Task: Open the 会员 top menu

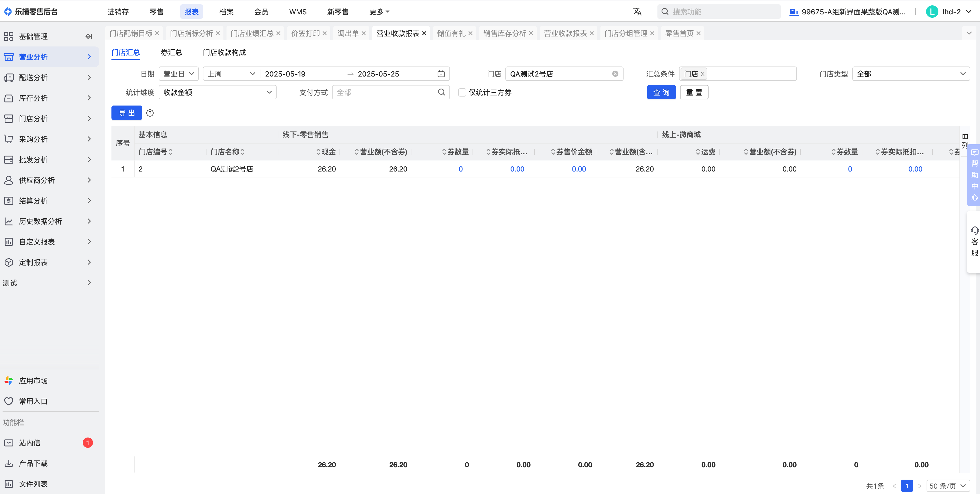Action: pyautogui.click(x=261, y=12)
